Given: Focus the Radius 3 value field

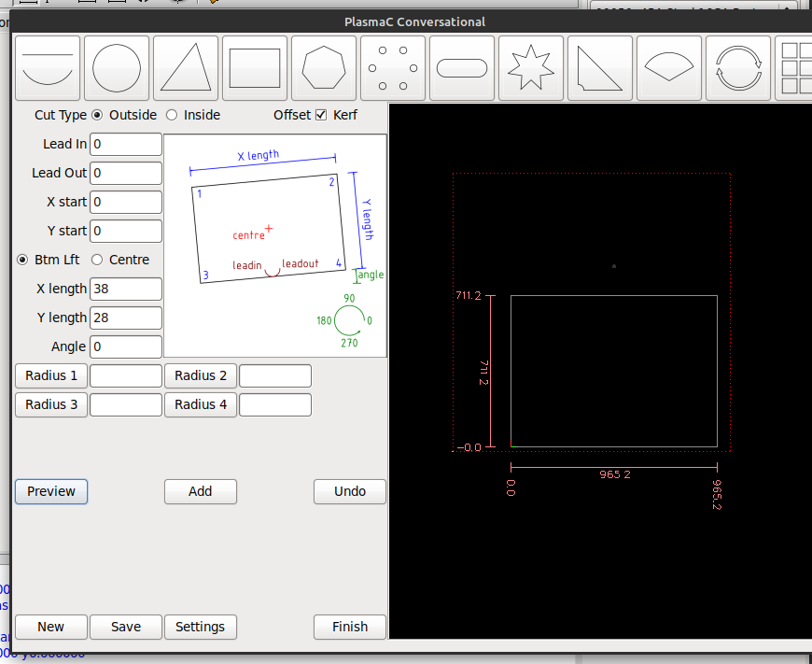Looking at the screenshot, I should pyautogui.click(x=126, y=404).
